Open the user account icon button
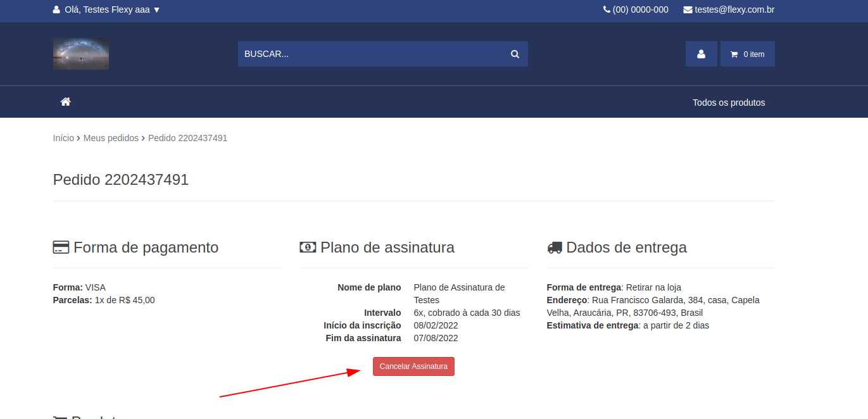Screen dimensions: 868x419 (701, 54)
